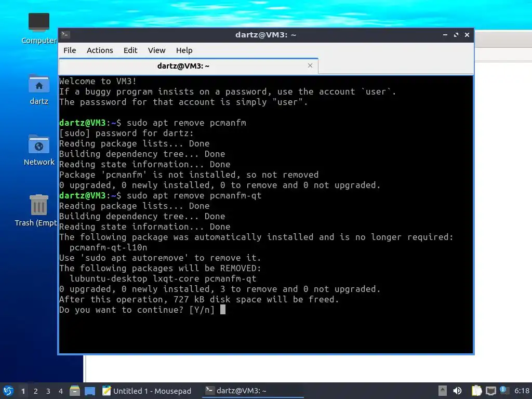Click the 'Welcome to VM3!' line
The height and width of the screenshot is (399, 532).
pos(98,82)
